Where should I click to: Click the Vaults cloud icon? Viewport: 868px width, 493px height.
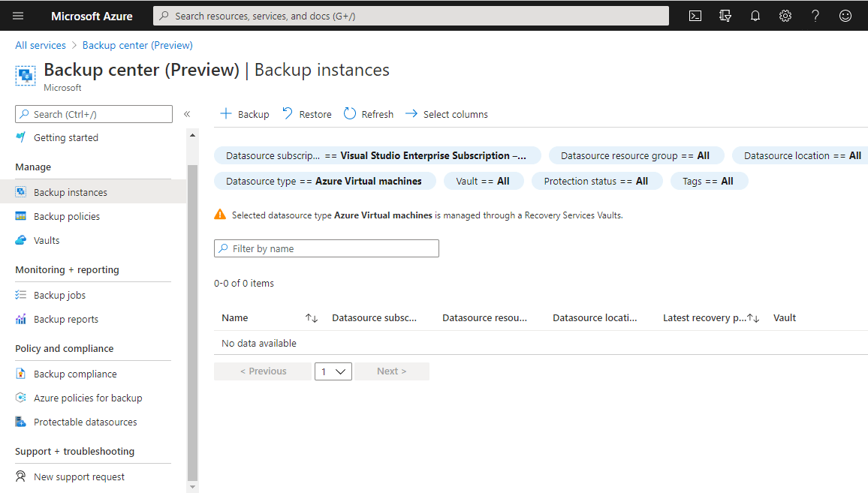click(20, 240)
